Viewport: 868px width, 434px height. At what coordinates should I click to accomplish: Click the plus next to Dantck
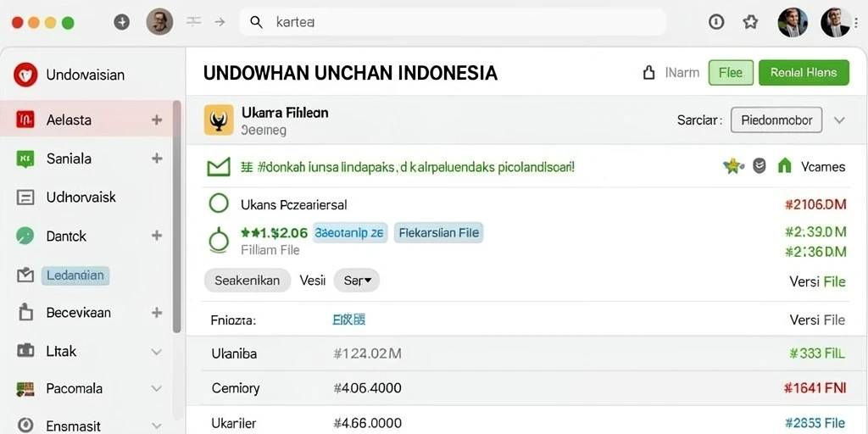coord(157,236)
